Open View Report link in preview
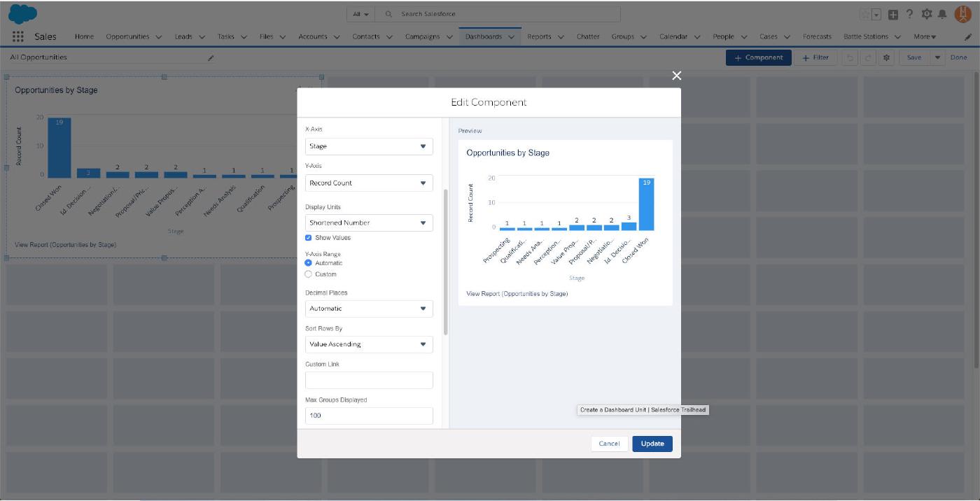 [x=517, y=294]
